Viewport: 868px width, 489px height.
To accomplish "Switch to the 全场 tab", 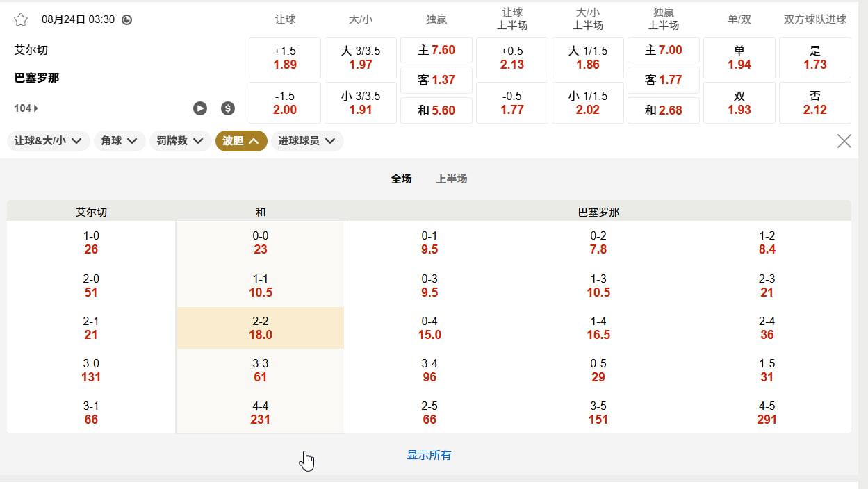I will pos(401,179).
